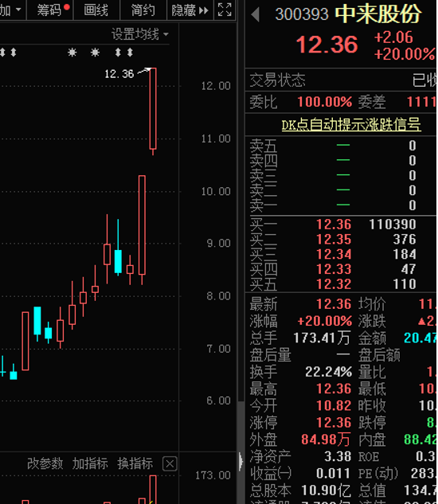The image size is (438, 504).
Task: Click the latest limit-up candlestick at 12.36
Action: point(153,108)
